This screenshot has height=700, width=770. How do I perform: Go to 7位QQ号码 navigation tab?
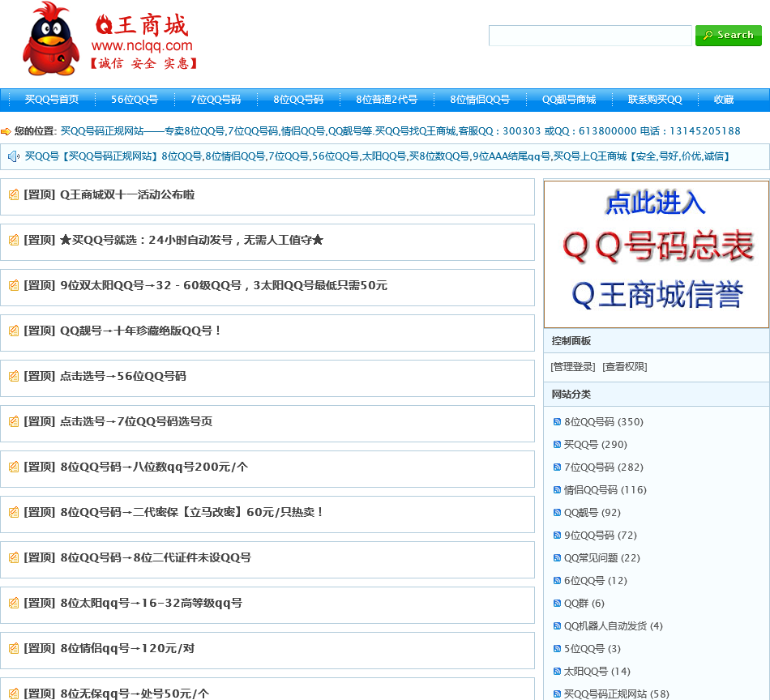[216, 100]
